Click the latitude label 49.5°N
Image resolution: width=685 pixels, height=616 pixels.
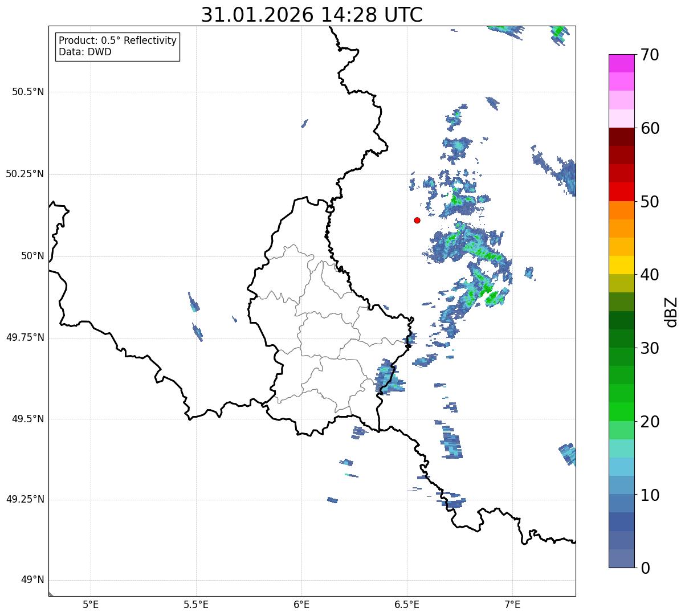tap(28, 419)
